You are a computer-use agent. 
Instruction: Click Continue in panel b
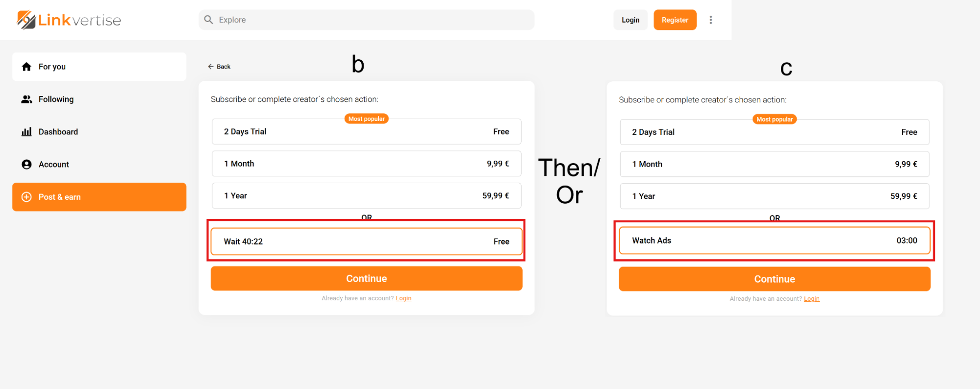tap(366, 278)
